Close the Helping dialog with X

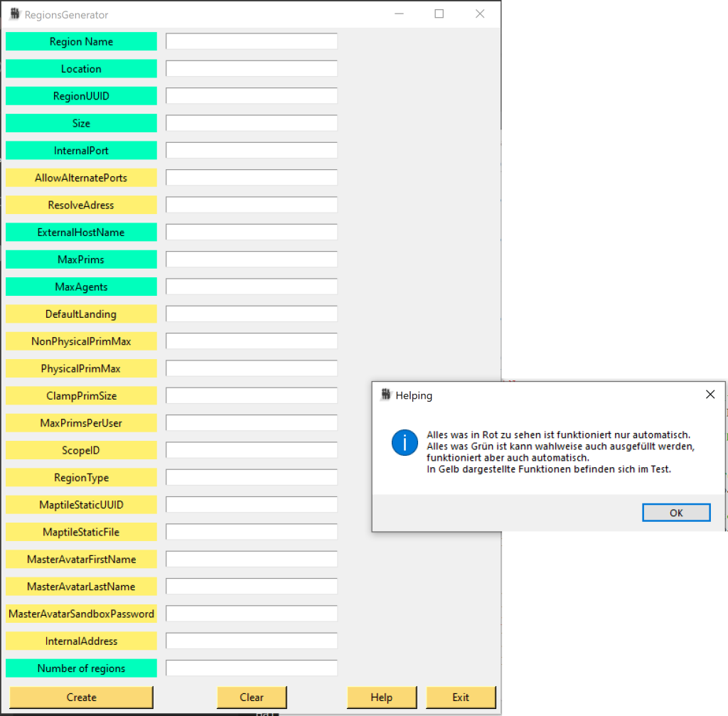(x=710, y=395)
